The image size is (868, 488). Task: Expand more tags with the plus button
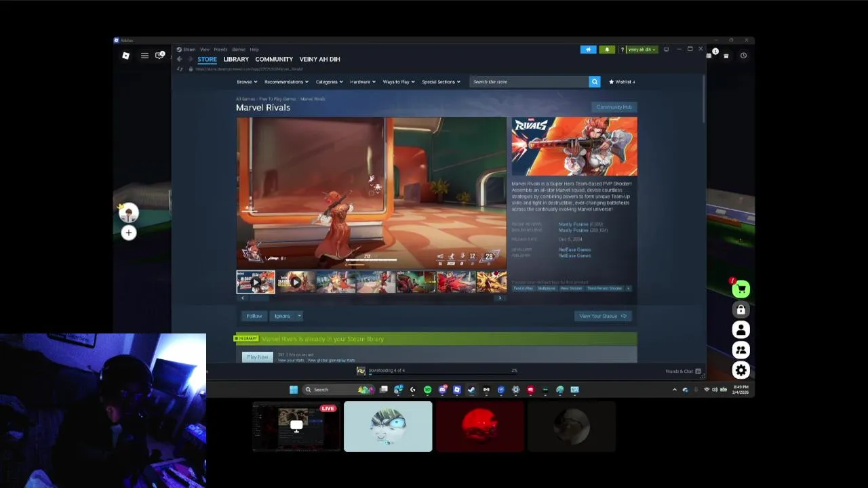(x=628, y=289)
